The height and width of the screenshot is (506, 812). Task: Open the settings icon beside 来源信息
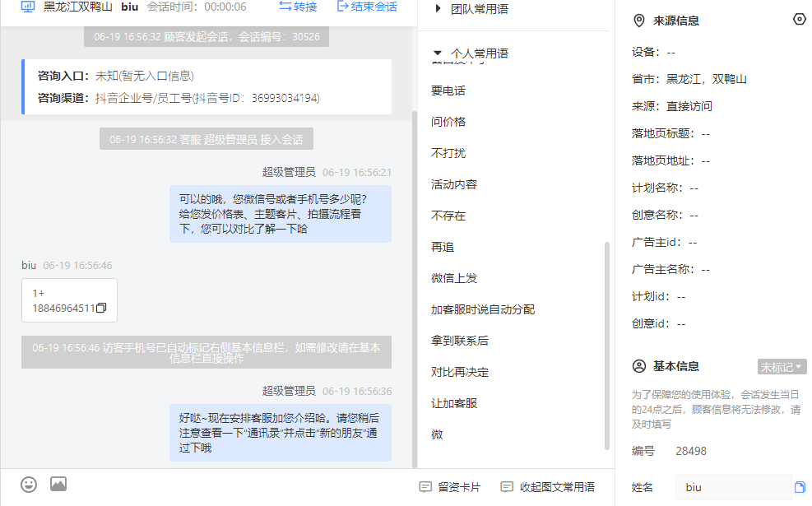800,19
